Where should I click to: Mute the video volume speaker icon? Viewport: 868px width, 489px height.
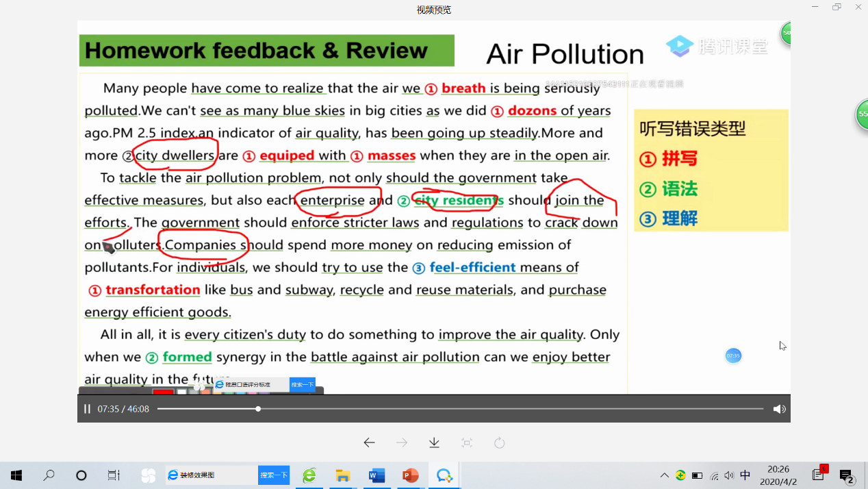[779, 409]
